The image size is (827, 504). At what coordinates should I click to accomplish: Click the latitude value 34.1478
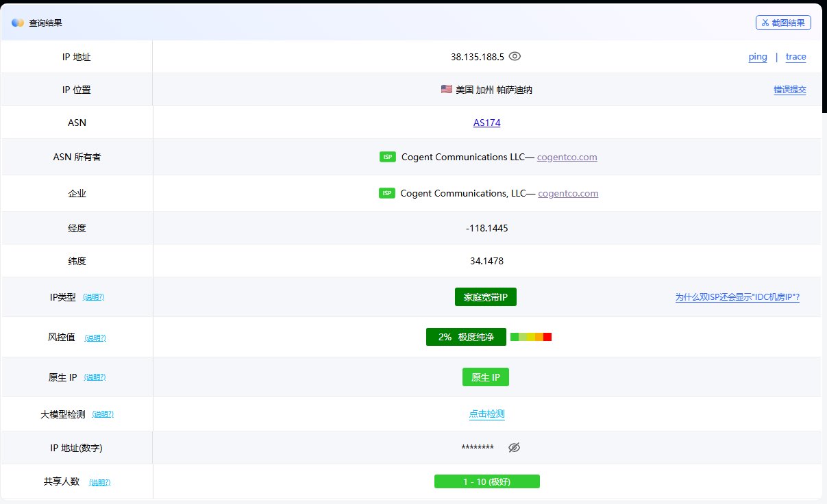click(487, 261)
